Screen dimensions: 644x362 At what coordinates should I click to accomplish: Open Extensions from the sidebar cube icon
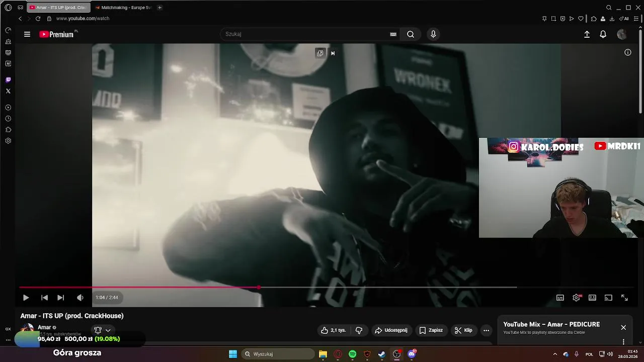(8, 130)
